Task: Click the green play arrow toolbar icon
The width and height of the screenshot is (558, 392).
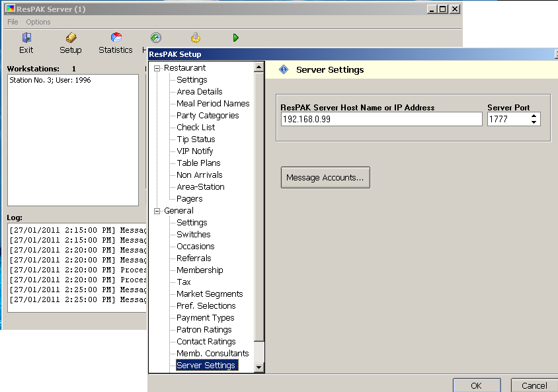Action: (235, 38)
